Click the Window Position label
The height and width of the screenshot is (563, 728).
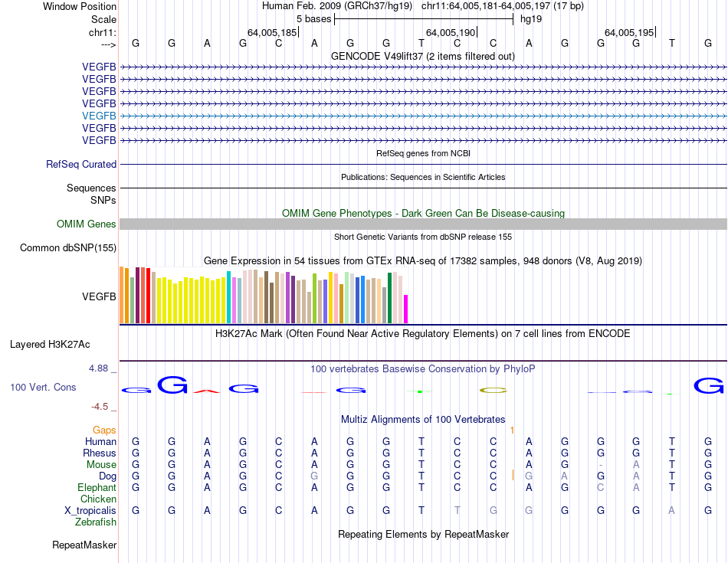(80, 6)
